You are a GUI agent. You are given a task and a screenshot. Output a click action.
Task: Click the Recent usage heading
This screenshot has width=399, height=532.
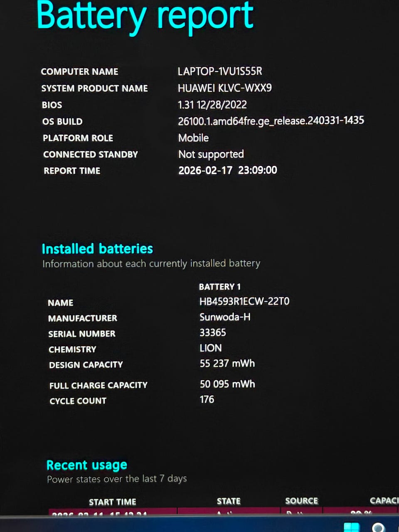(87, 465)
